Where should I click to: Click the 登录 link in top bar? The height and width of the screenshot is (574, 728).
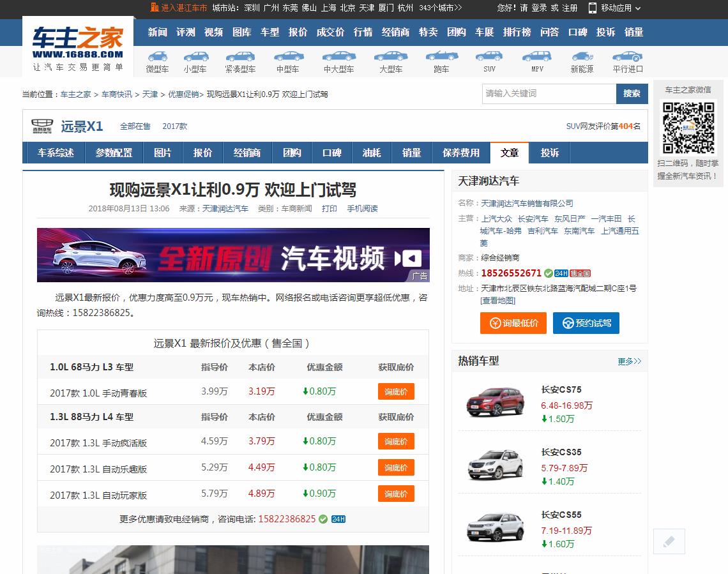[x=539, y=8]
